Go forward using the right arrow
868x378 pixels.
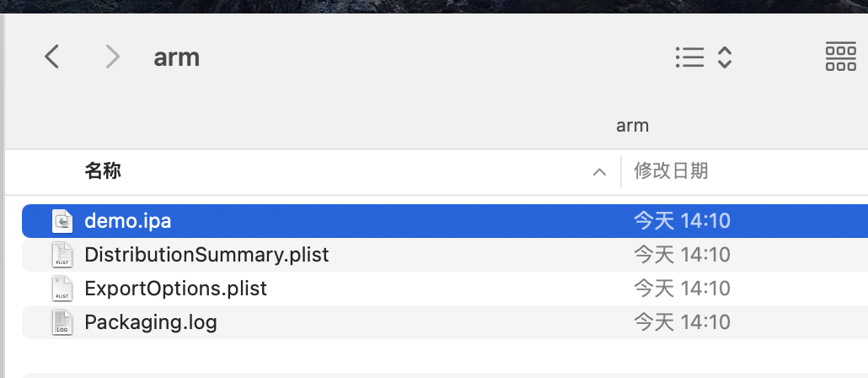pos(113,57)
